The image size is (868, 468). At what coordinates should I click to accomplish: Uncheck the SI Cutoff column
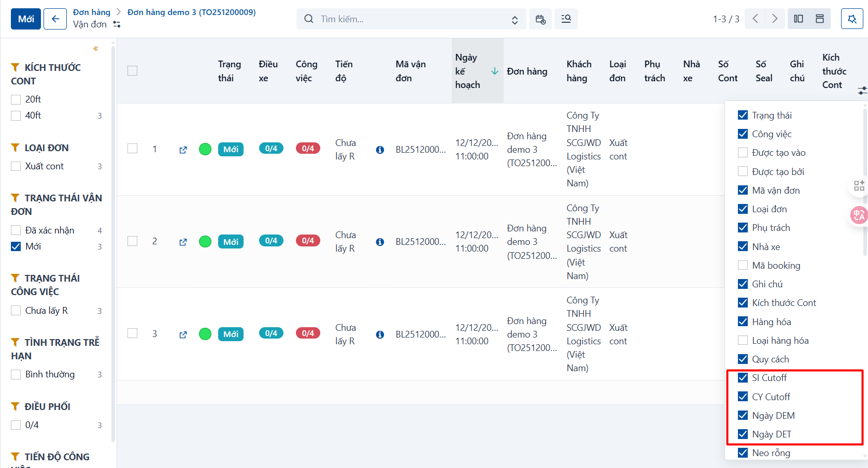(743, 378)
